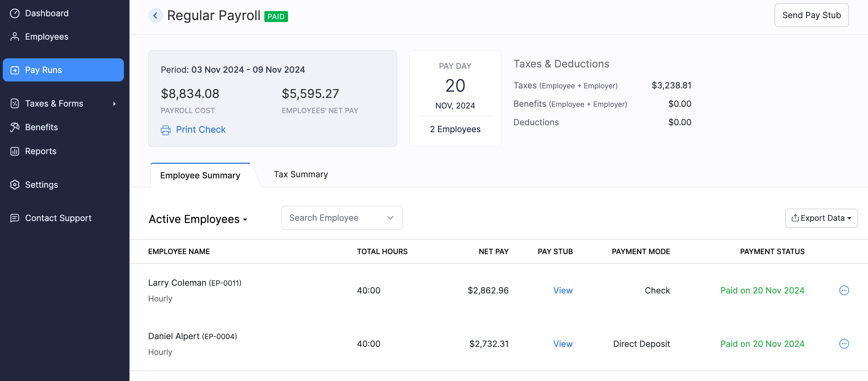Click the Send Pay Stub button
The width and height of the screenshot is (868, 381).
811,15
